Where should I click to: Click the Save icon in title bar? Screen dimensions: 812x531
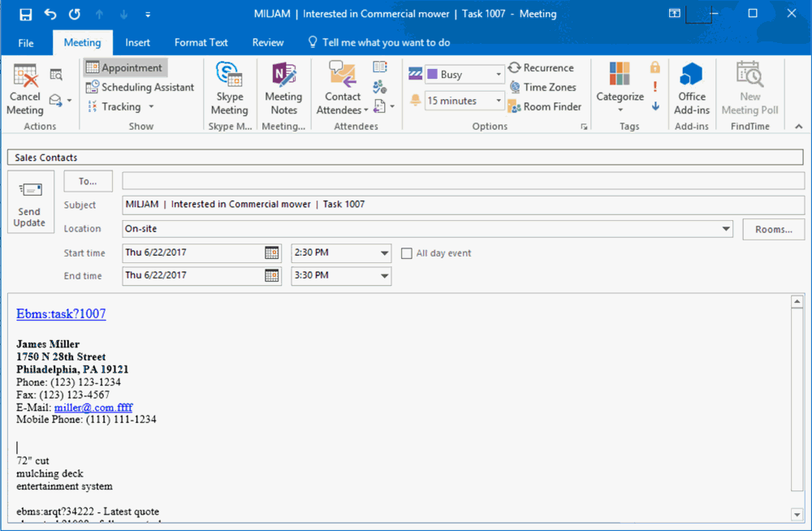25,14
